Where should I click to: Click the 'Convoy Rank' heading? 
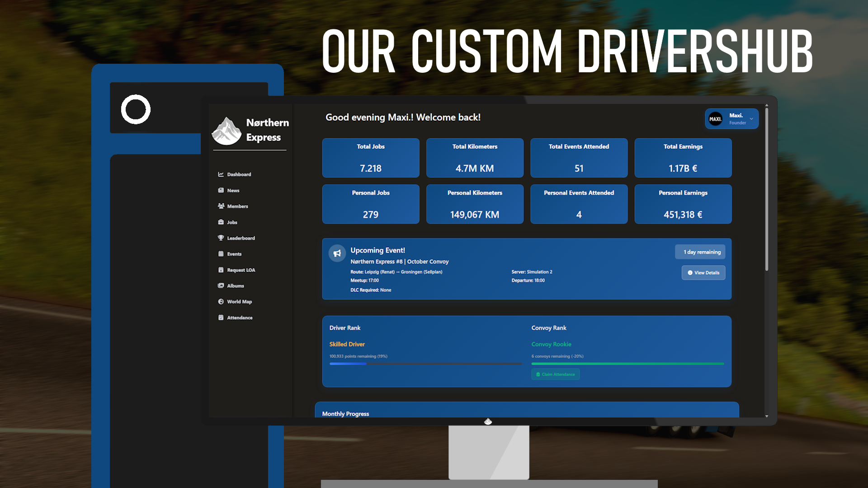coord(549,328)
